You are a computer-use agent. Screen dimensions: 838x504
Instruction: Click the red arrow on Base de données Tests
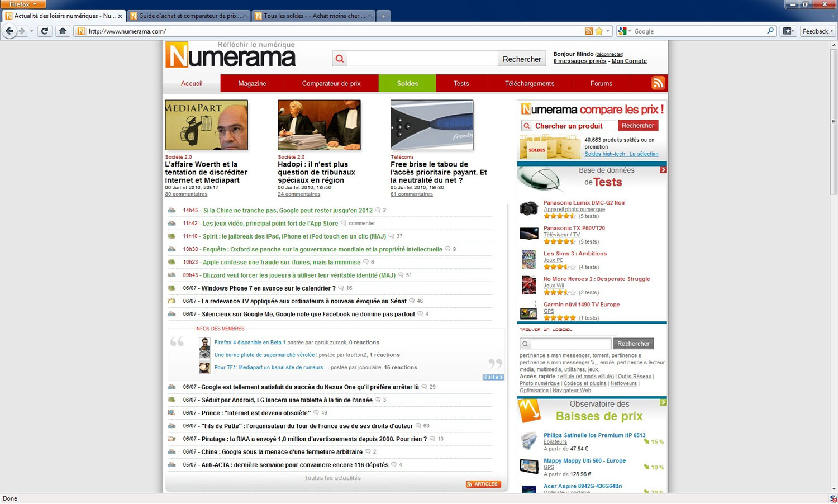[663, 170]
